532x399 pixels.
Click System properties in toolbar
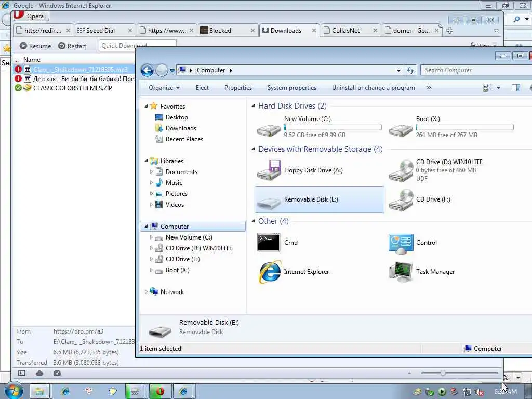(x=292, y=88)
